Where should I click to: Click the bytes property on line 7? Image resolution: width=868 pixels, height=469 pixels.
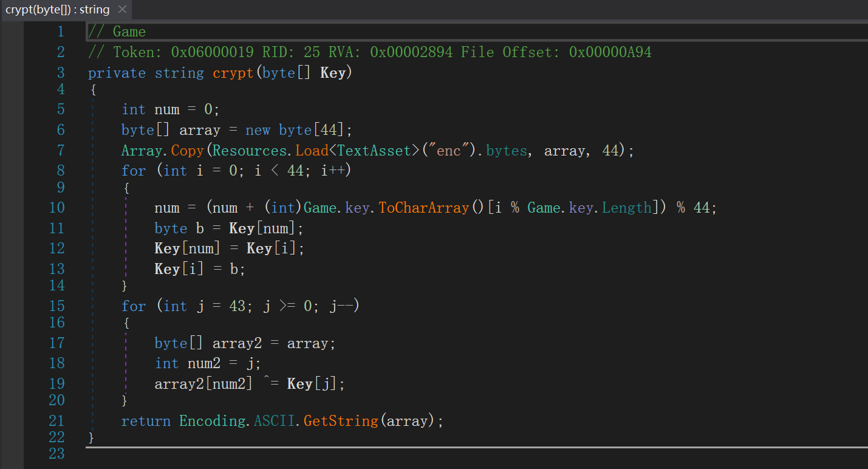click(x=507, y=150)
